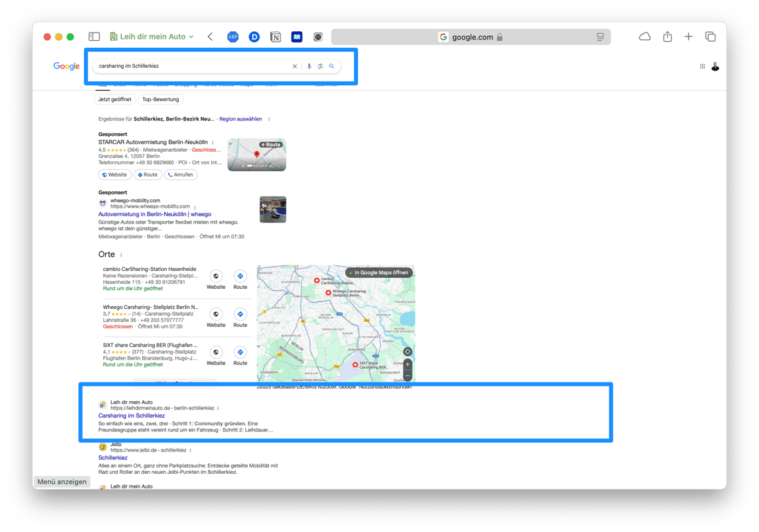Open Jelbi 'Schillerkiez' search result
The height and width of the screenshot is (532, 759).
pyautogui.click(x=113, y=458)
